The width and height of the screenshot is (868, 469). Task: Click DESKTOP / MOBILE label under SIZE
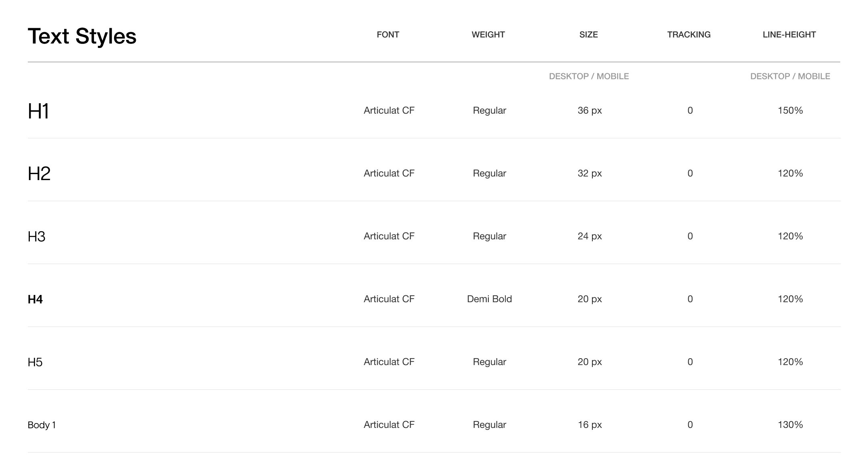tap(589, 76)
